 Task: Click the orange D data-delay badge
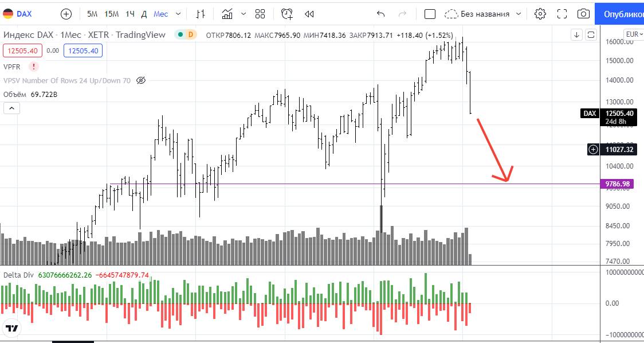pos(191,35)
